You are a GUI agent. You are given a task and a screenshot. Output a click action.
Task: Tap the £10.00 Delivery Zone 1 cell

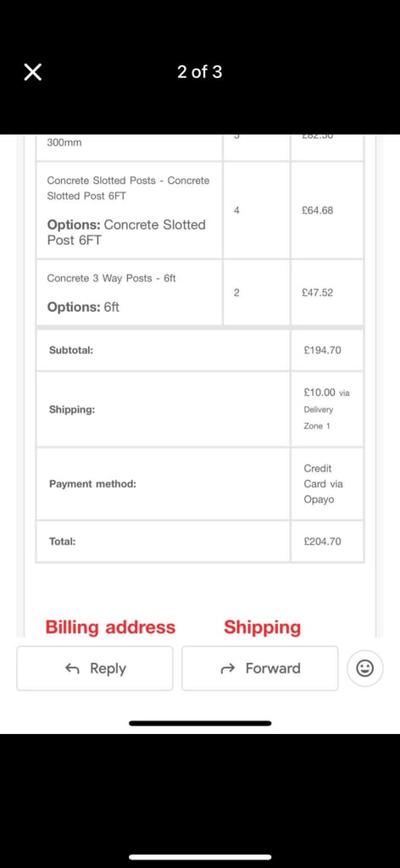click(x=327, y=409)
